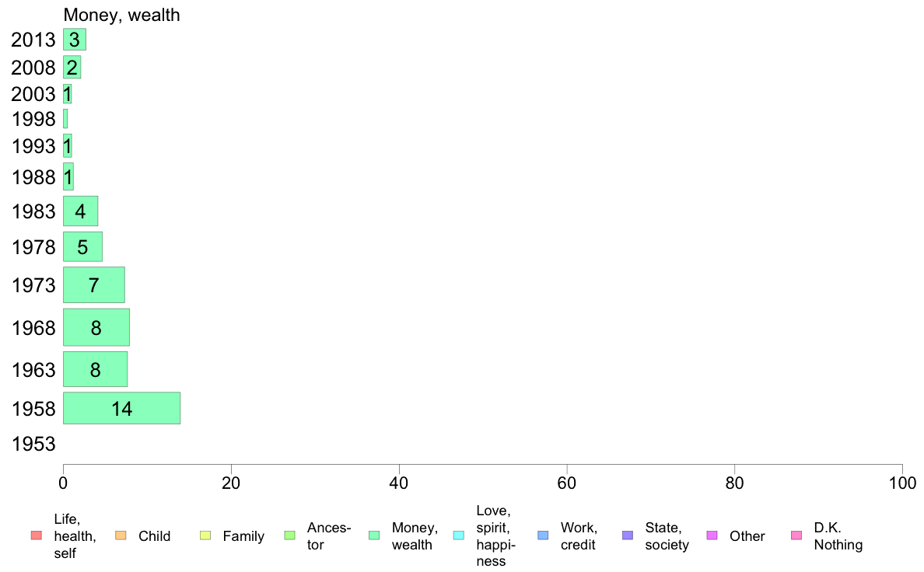Click the 1968 bar labeled 8
The height and width of the screenshot is (572, 924).
click(96, 327)
